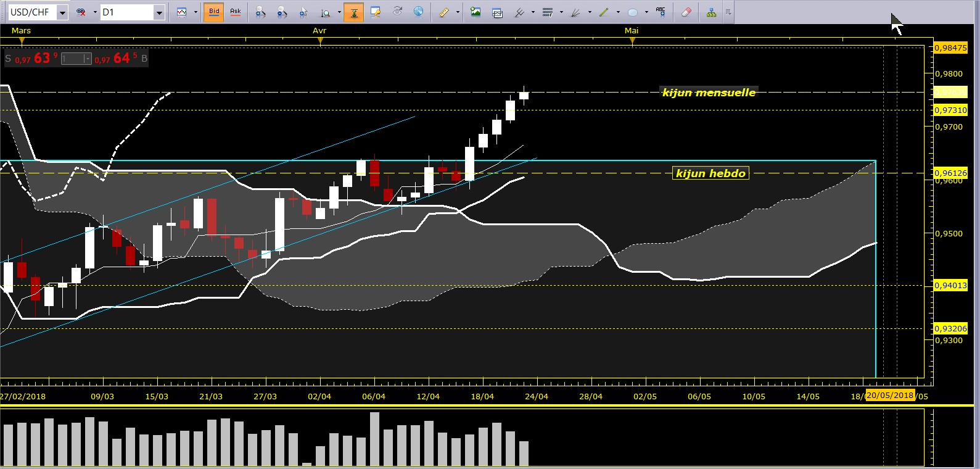This screenshot has height=469, width=980.
Task: Select the fan lines drawing tool
Action: pyautogui.click(x=576, y=12)
